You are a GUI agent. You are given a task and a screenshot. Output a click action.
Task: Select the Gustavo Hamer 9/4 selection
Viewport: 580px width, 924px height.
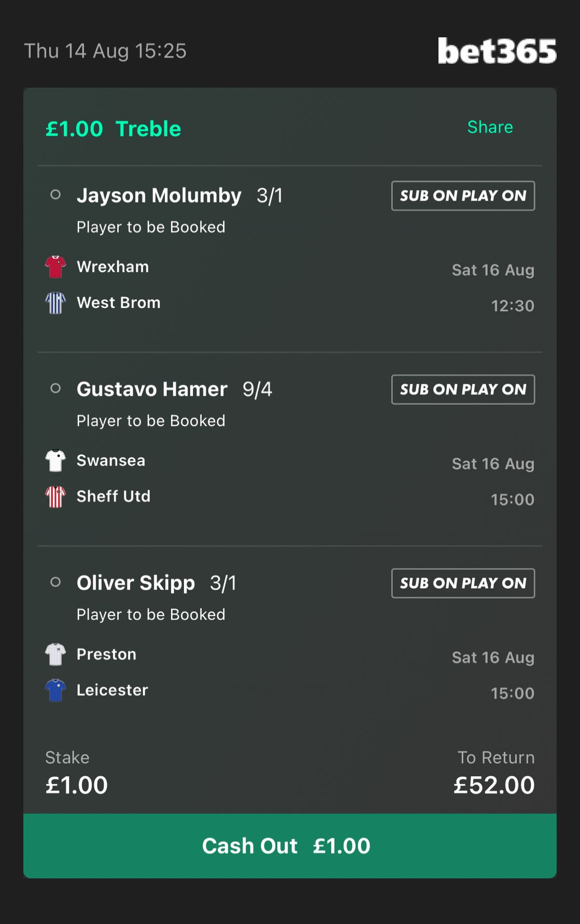tap(174, 389)
